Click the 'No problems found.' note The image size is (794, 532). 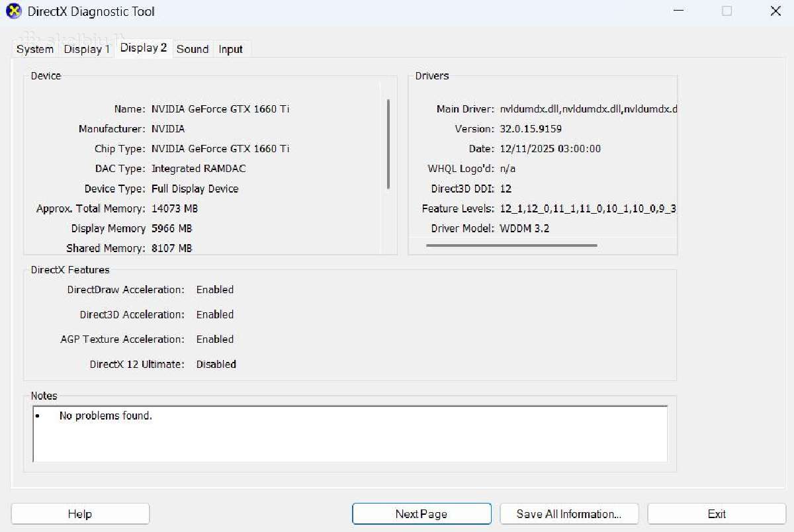106,416
